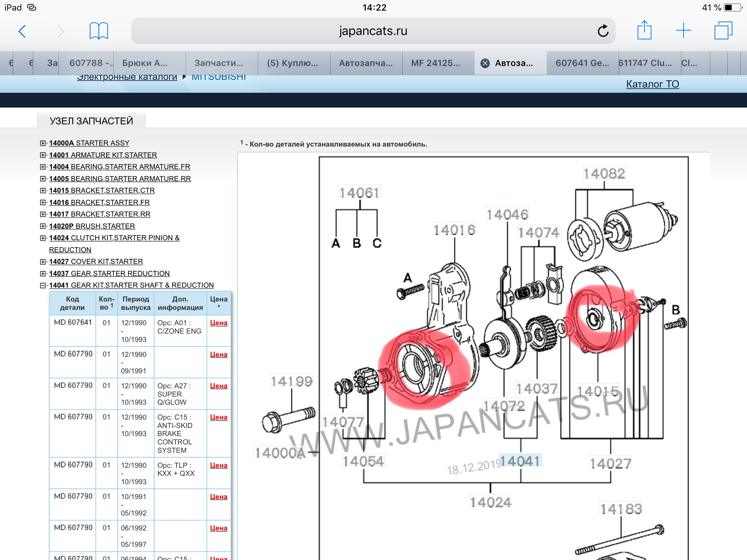
Task: Expand the 14020P BRUSH,STARTER node
Action: (x=43, y=226)
